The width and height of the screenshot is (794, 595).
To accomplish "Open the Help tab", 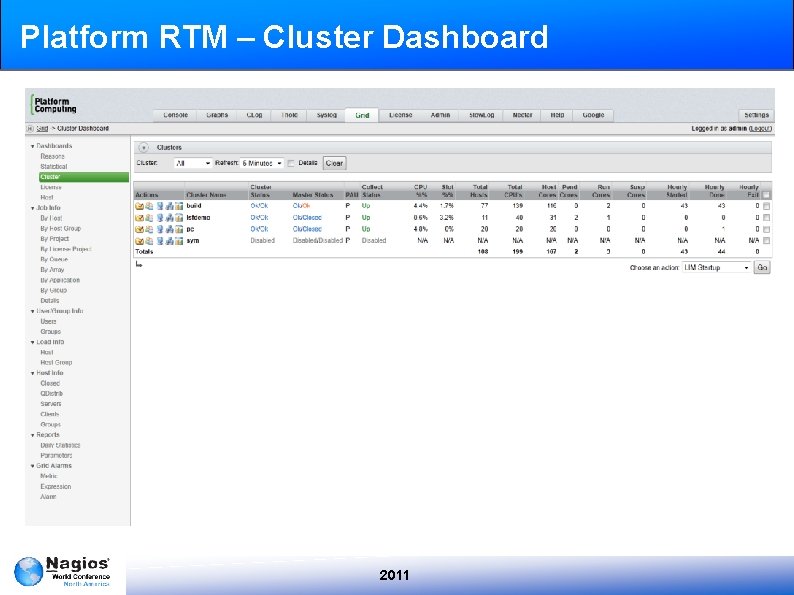I will click(557, 115).
